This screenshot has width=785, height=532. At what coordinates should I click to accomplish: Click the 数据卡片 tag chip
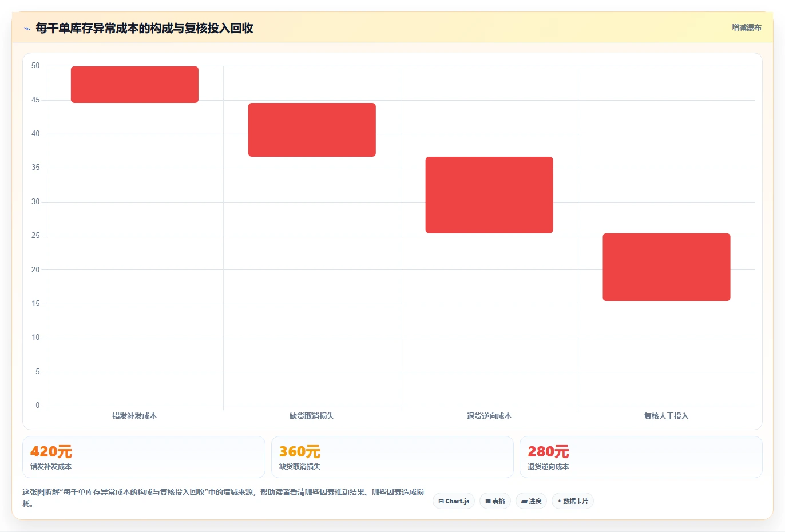coord(573,501)
